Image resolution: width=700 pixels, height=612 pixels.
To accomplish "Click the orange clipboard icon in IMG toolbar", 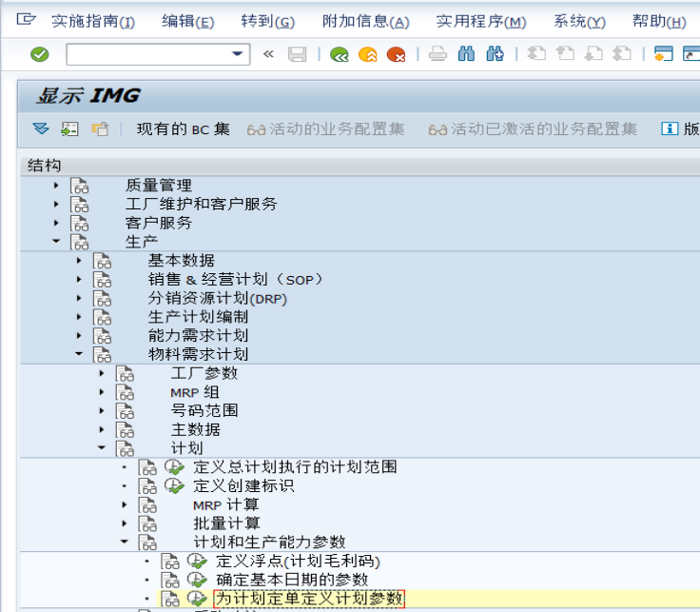I will [100, 129].
